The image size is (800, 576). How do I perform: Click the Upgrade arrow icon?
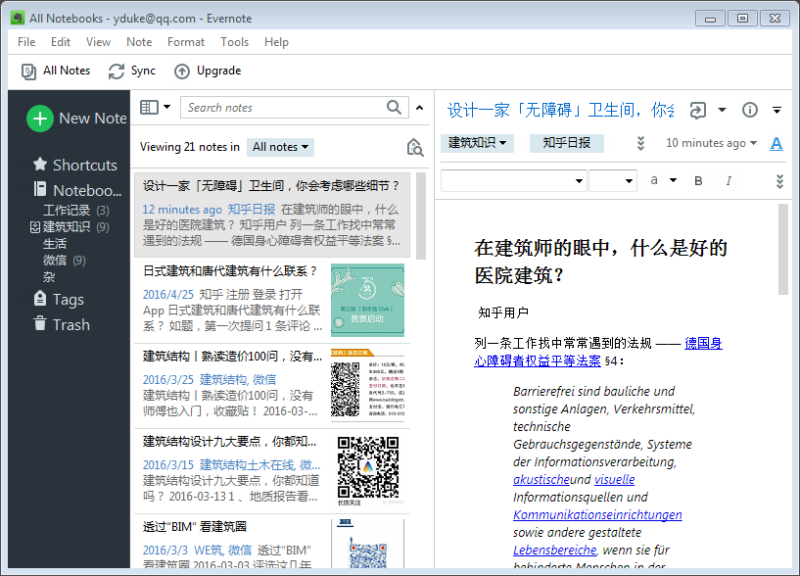pos(182,71)
